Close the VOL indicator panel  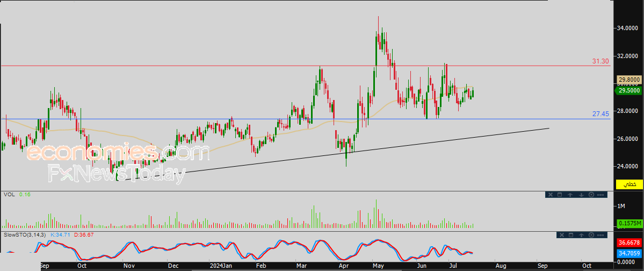click(x=550, y=195)
